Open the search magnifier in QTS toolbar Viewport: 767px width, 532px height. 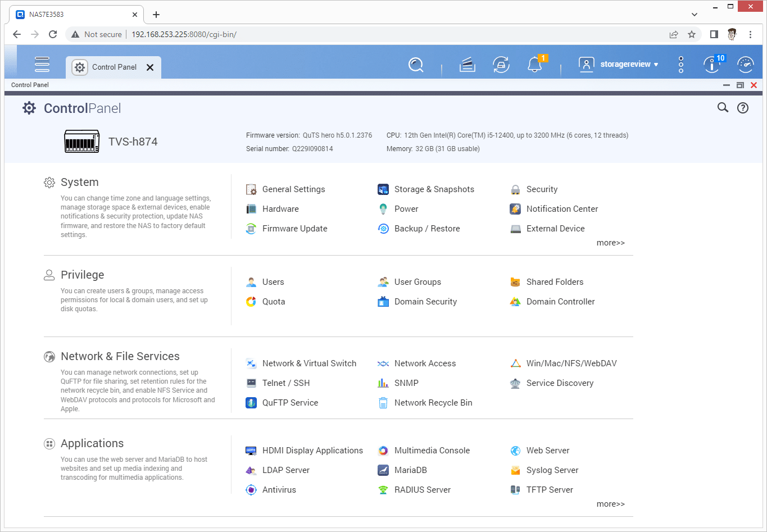416,65
